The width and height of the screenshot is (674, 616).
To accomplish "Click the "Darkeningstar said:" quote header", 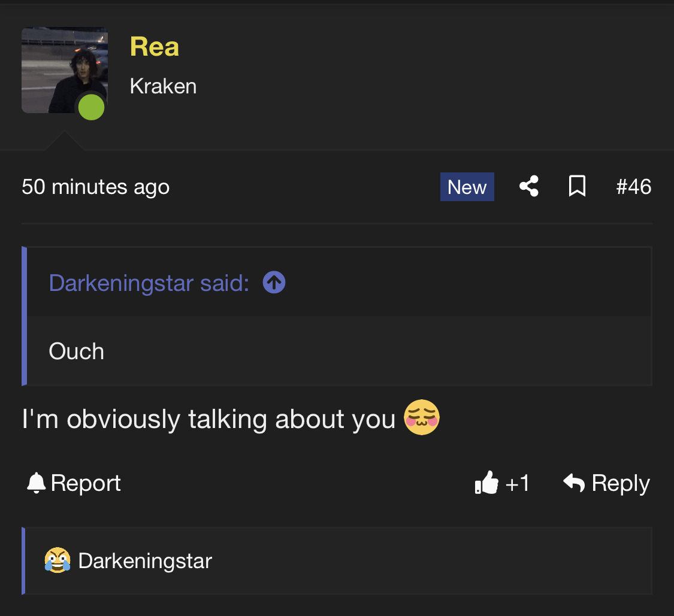I will click(x=149, y=283).
